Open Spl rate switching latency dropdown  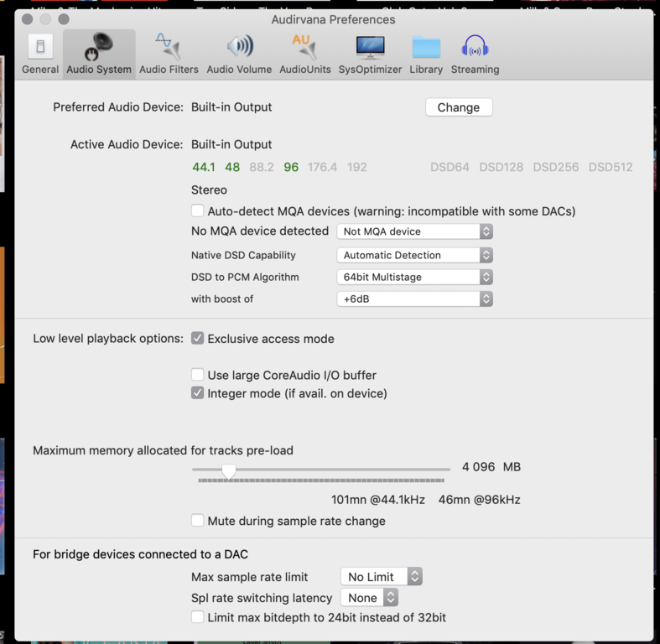(x=369, y=598)
